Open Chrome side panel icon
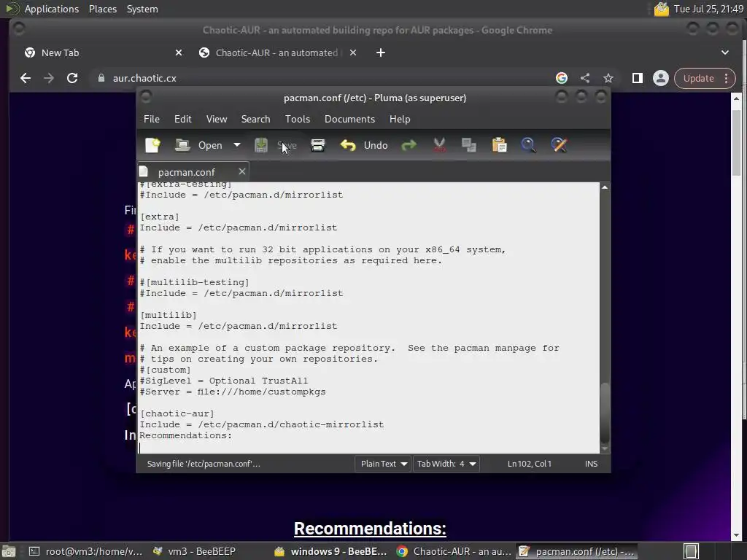 pyautogui.click(x=638, y=78)
